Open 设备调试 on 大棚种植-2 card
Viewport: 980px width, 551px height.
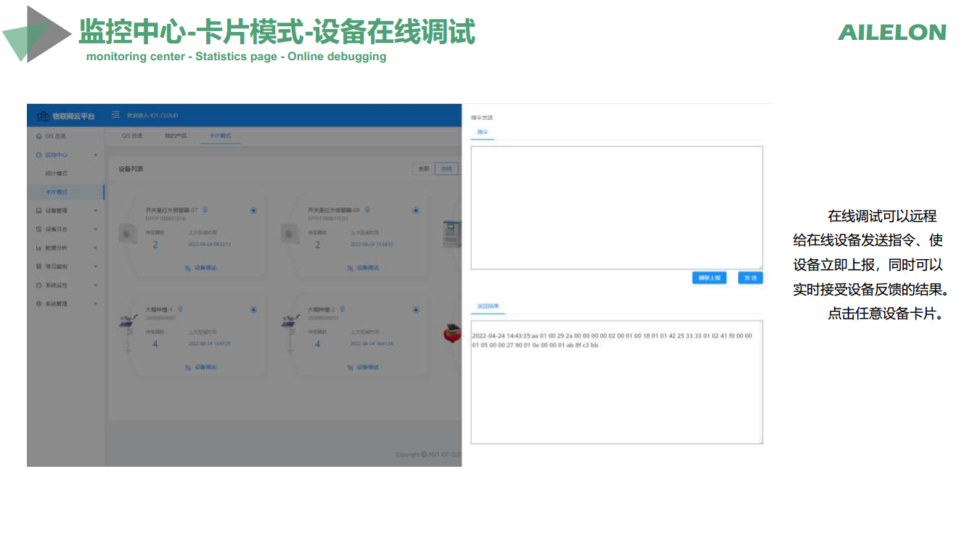(364, 367)
